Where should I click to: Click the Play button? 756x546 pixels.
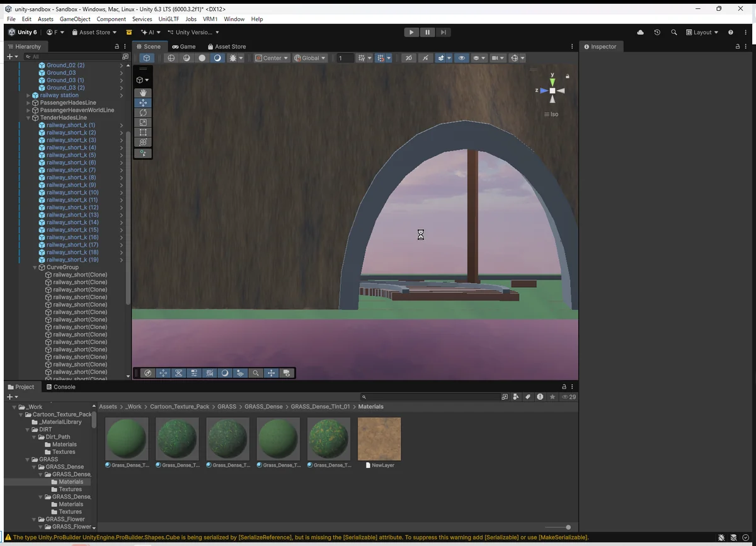[x=411, y=32]
